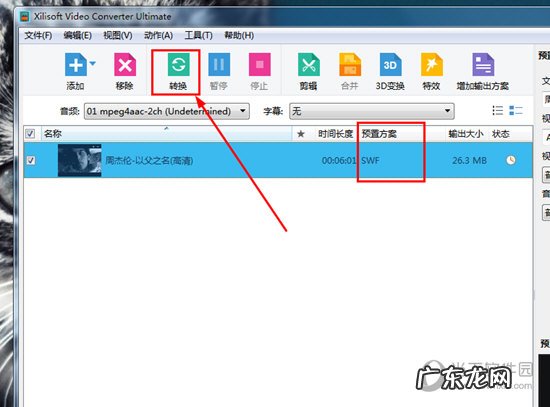Viewport: 550px width, 407px height.
Task: Click the 状态 column header
Action: pyautogui.click(x=501, y=134)
